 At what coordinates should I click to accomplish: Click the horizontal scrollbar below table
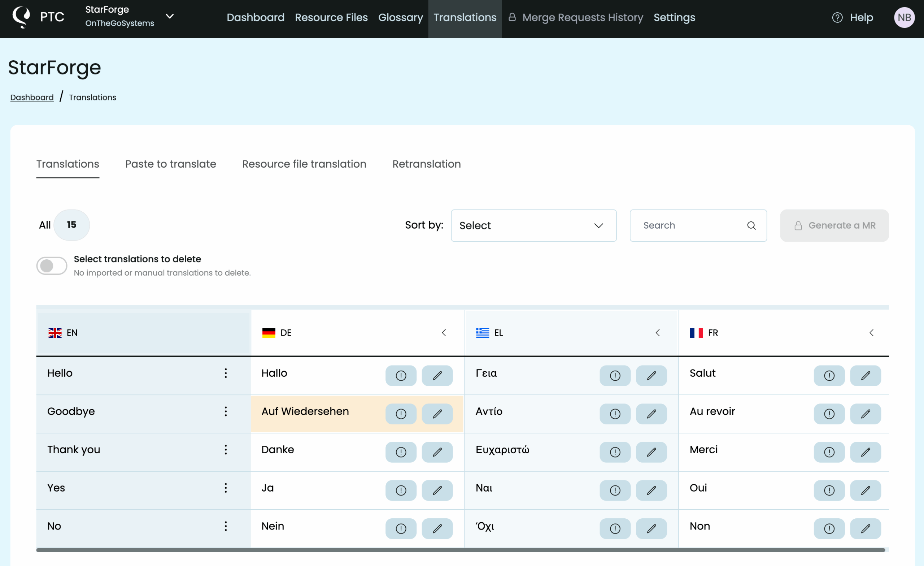point(460,550)
